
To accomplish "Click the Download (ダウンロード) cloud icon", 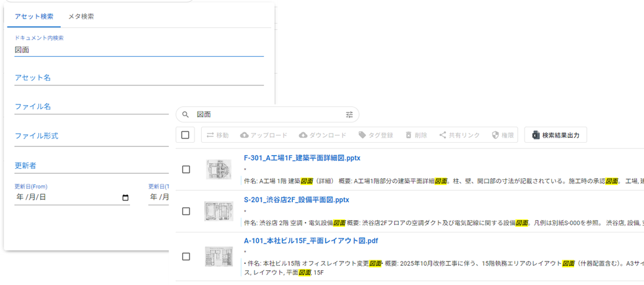I will 303,135.
